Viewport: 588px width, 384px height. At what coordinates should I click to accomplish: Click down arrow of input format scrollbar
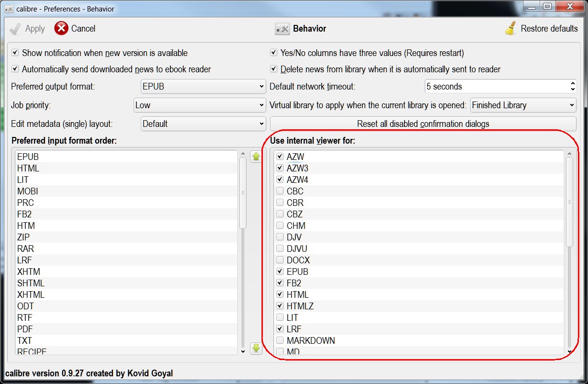(243, 351)
